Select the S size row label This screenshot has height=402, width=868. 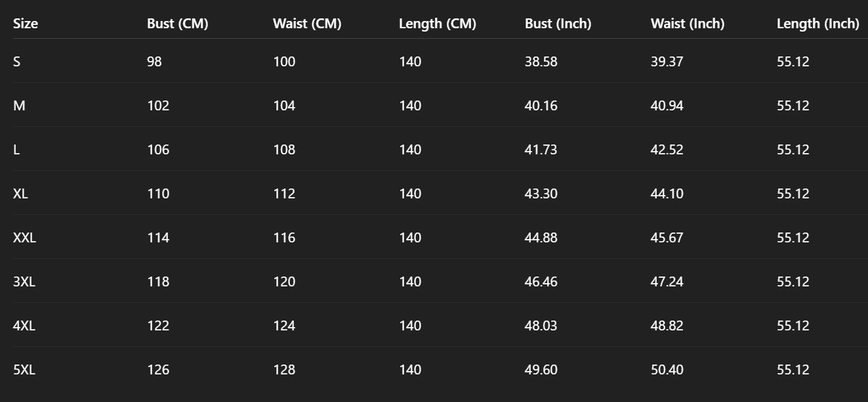tap(17, 62)
